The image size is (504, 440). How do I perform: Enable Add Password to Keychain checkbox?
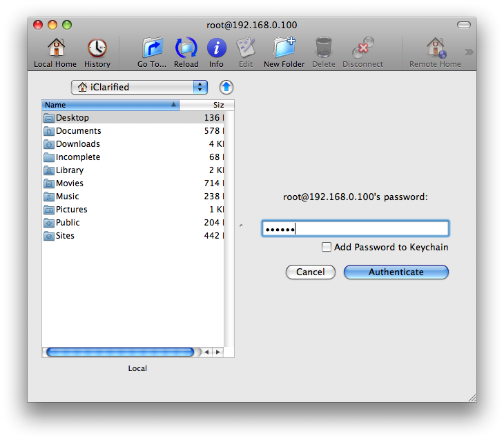[327, 247]
